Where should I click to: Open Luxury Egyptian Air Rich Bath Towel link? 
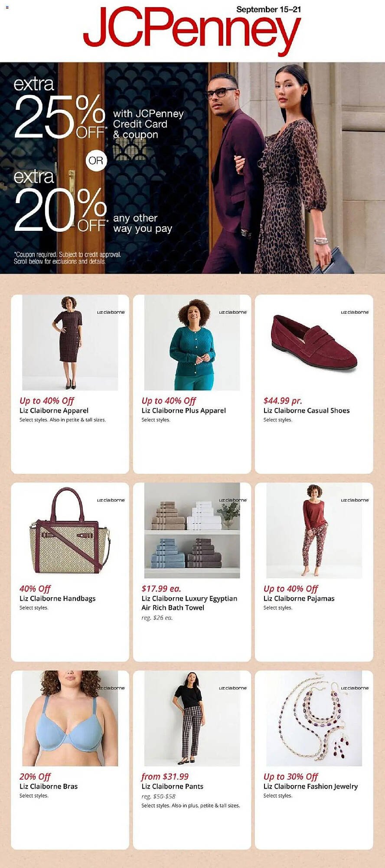(x=189, y=603)
